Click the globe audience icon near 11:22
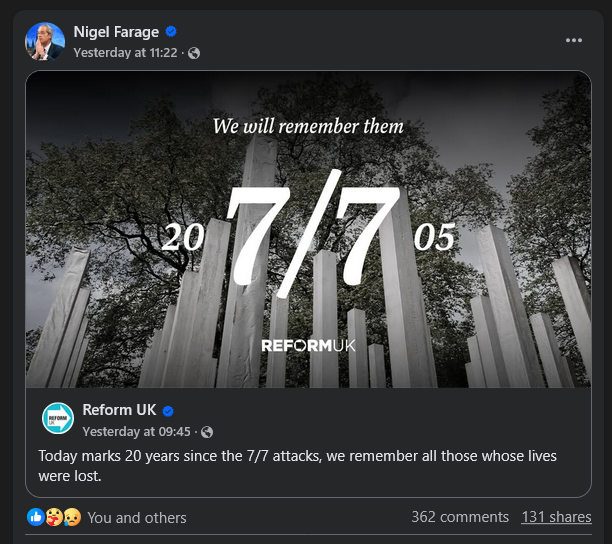 (194, 53)
